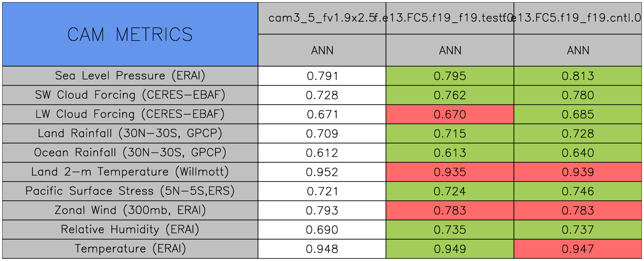Click the f19_f19.test column header

[x=450, y=18]
